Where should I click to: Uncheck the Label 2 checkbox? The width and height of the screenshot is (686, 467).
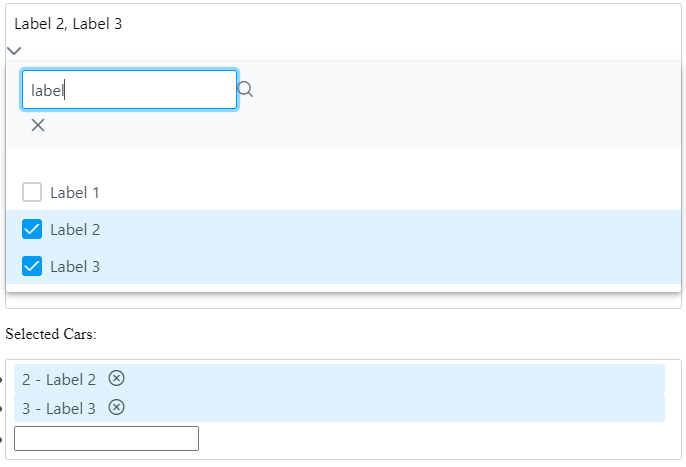point(32,229)
